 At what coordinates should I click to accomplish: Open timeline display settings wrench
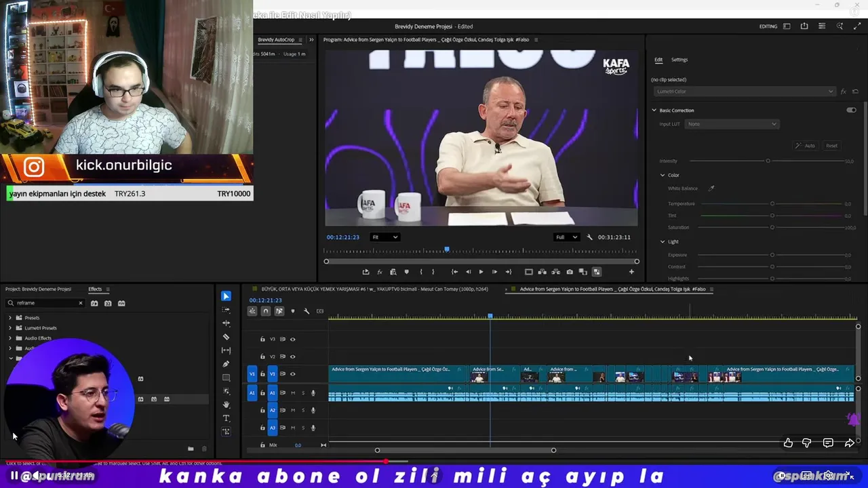307,311
